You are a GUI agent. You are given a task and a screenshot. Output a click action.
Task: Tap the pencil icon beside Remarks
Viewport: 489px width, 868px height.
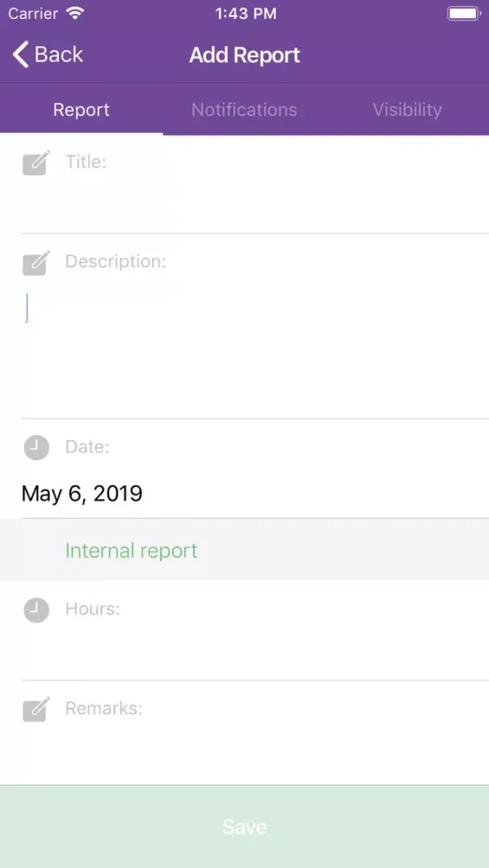click(x=36, y=709)
